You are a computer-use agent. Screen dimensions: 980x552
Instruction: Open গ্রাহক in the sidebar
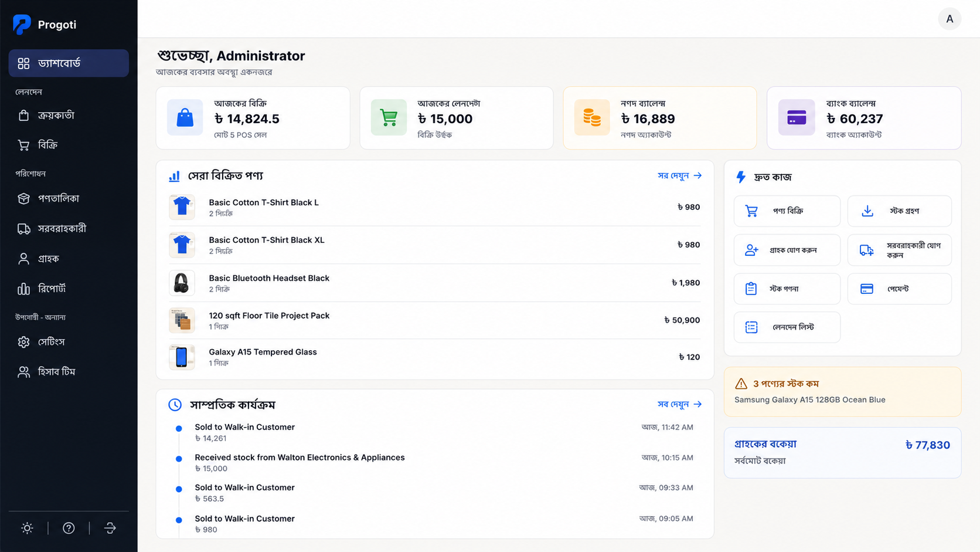pos(69,258)
